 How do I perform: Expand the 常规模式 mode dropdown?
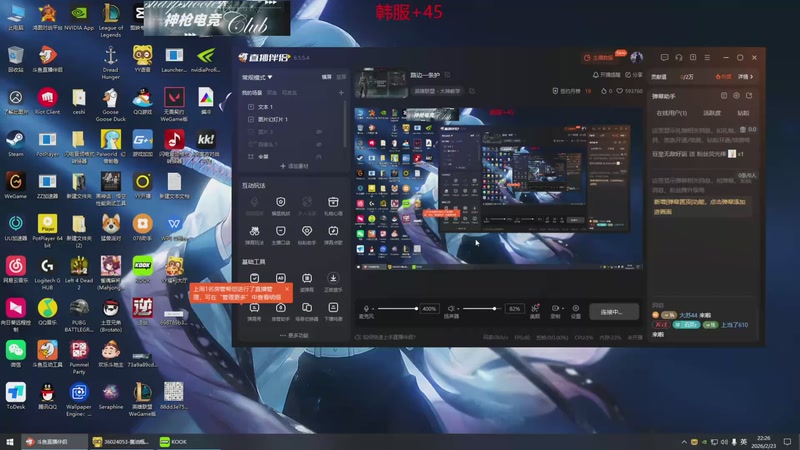click(257, 77)
